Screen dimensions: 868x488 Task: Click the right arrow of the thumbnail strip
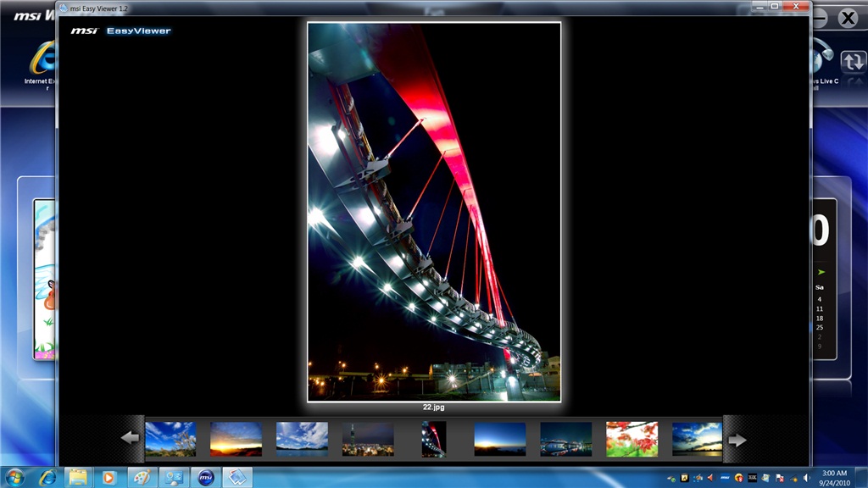pos(737,440)
